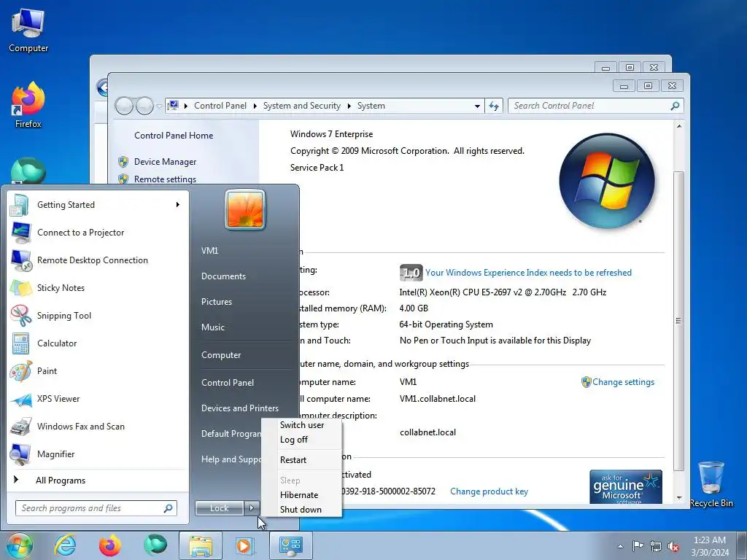The height and width of the screenshot is (560, 747).
Task: Click the ask for genuine Microsoft badge
Action: [625, 486]
